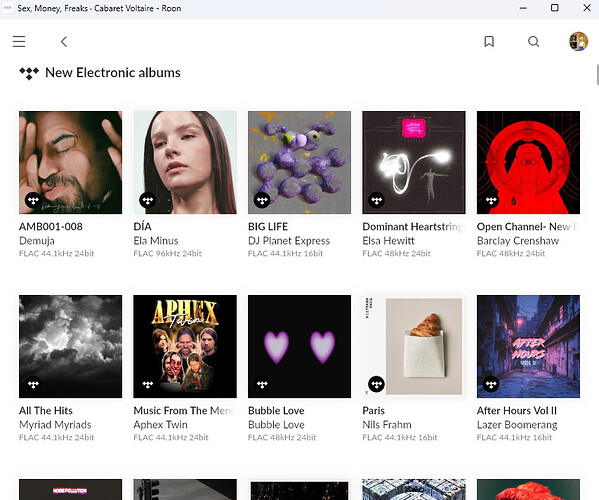
Task: Open the All The Hits clouds artwork
Action: tap(71, 346)
